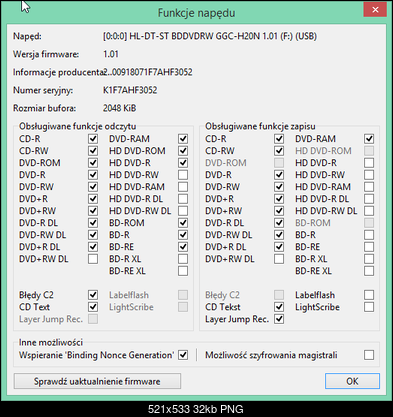Toggle HD DVD-R DL checkbox in read functions
This screenshot has width=393, height=417.
(183, 199)
